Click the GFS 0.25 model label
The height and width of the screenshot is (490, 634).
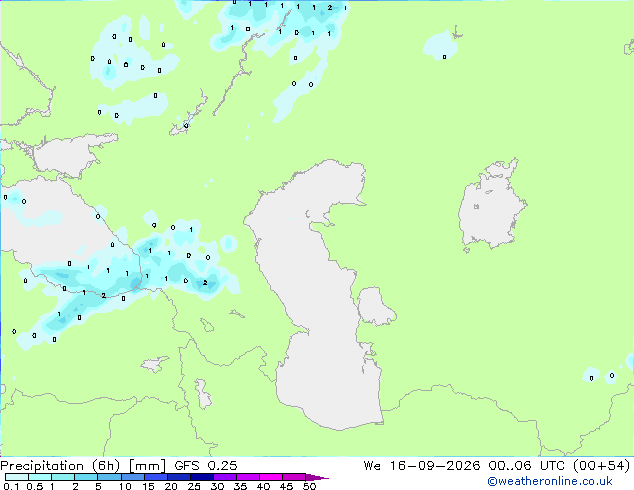[206, 466]
